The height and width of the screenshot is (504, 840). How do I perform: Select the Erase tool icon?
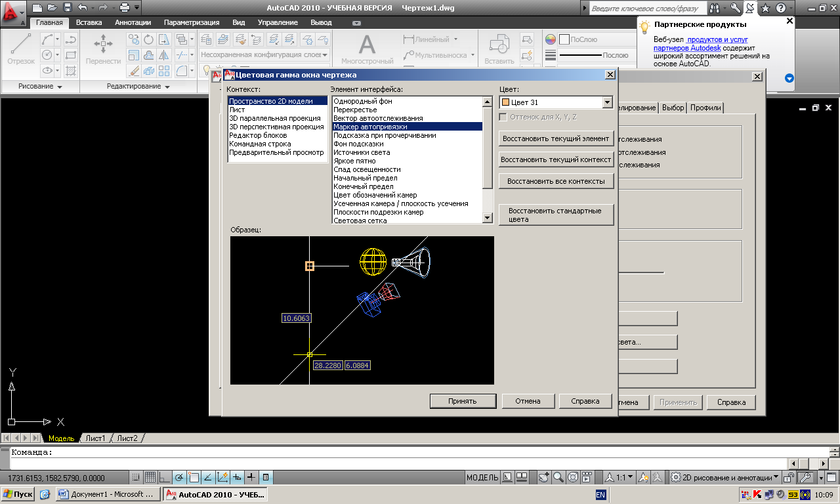click(134, 70)
